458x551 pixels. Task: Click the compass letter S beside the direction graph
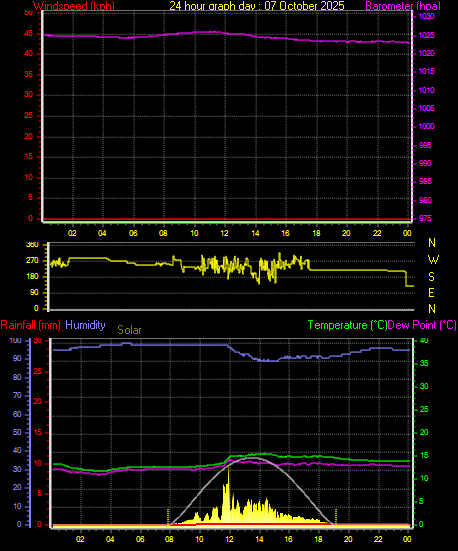pos(432,277)
